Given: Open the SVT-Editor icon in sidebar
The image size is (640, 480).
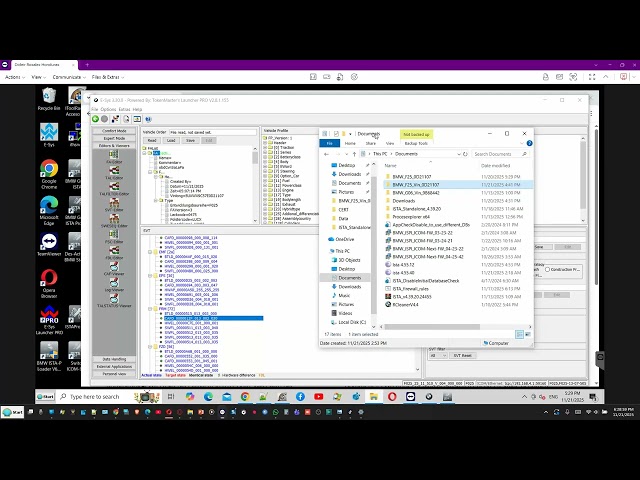Looking at the screenshot, I should (114, 204).
